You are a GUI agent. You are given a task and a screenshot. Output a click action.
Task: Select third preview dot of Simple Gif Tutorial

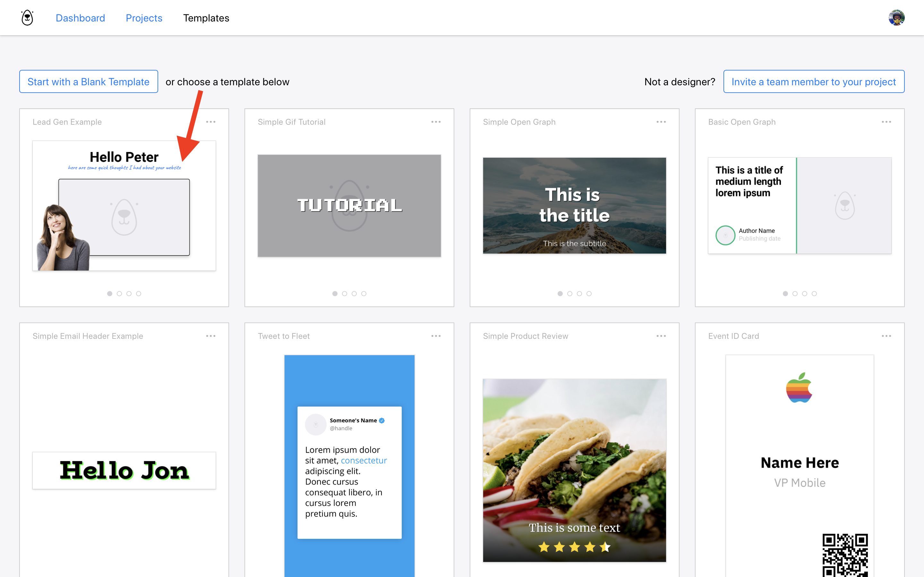[x=354, y=293]
